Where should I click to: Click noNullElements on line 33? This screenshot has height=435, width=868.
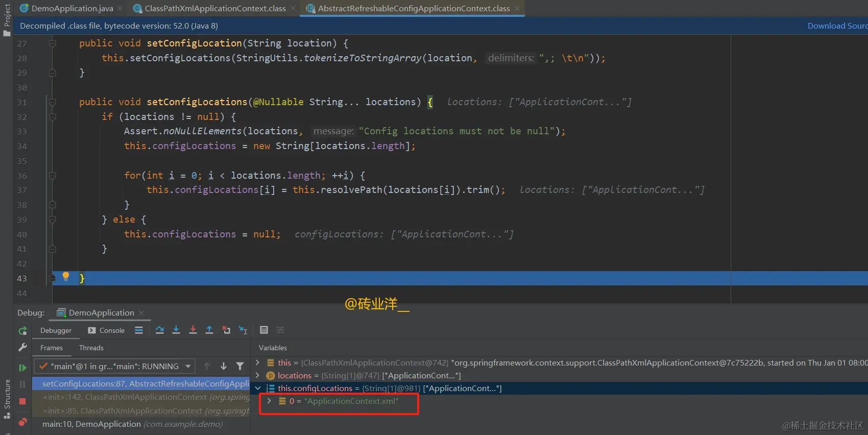click(x=202, y=131)
